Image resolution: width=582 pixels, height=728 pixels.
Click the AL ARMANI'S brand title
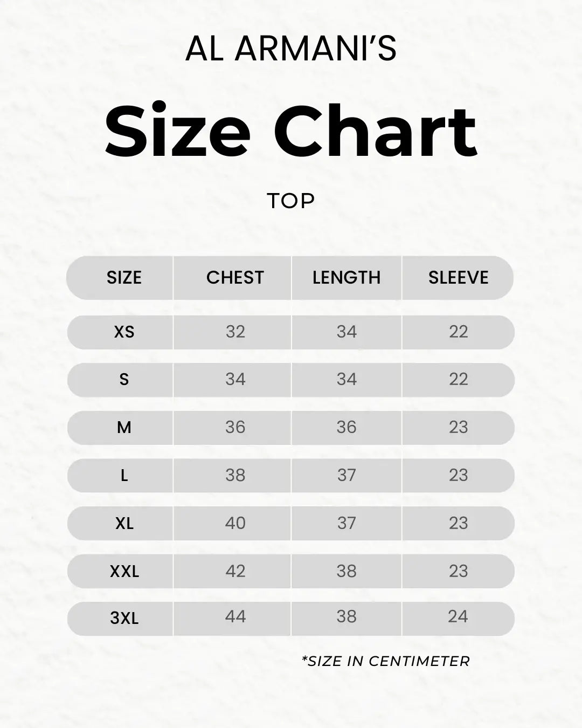pyautogui.click(x=291, y=49)
